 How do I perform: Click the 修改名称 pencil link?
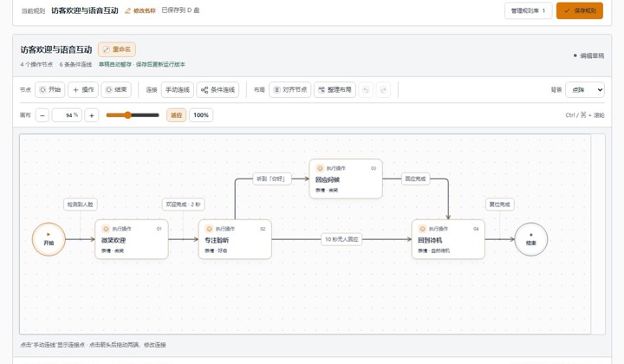click(x=140, y=10)
